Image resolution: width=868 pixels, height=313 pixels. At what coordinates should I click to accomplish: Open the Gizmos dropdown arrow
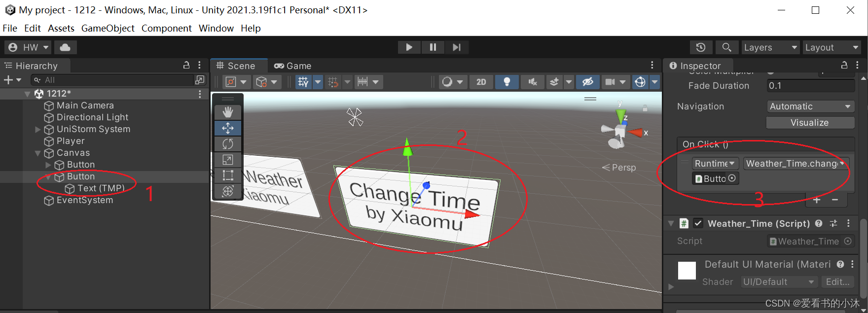654,82
